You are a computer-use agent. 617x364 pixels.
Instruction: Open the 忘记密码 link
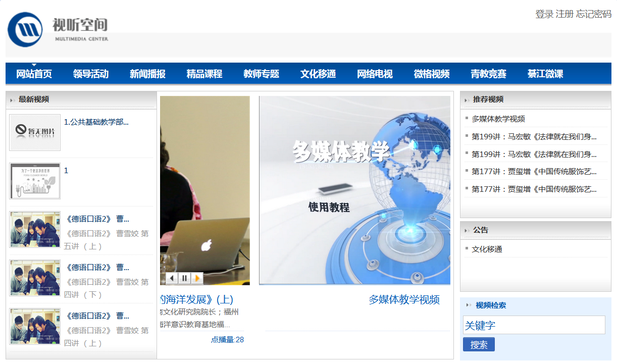click(594, 14)
